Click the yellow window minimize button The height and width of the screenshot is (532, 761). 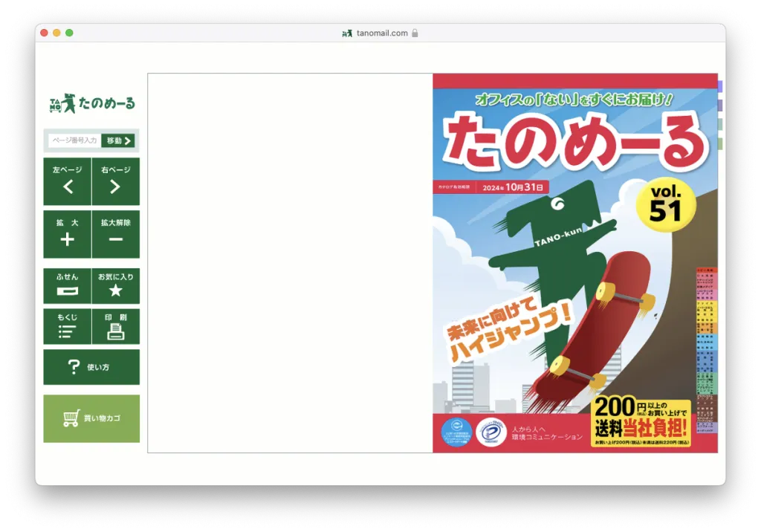[56, 33]
